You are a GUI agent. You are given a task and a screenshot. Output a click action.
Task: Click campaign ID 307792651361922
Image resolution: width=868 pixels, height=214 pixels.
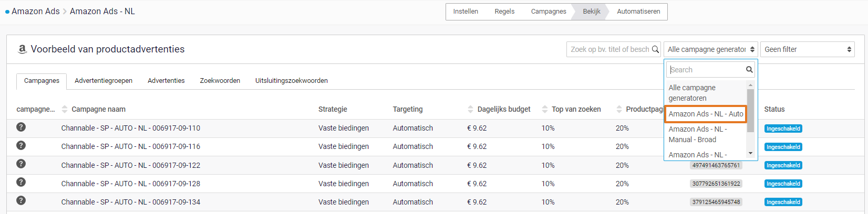pos(716,184)
